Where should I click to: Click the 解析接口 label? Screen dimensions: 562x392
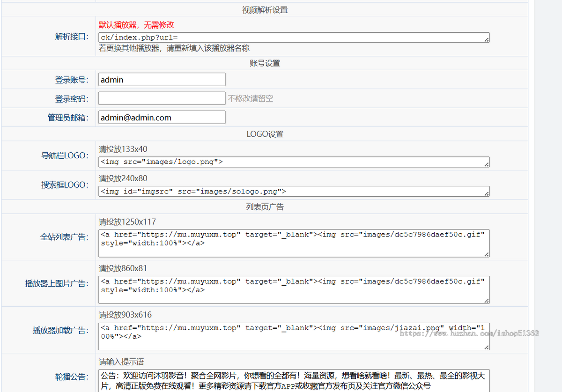coord(72,37)
